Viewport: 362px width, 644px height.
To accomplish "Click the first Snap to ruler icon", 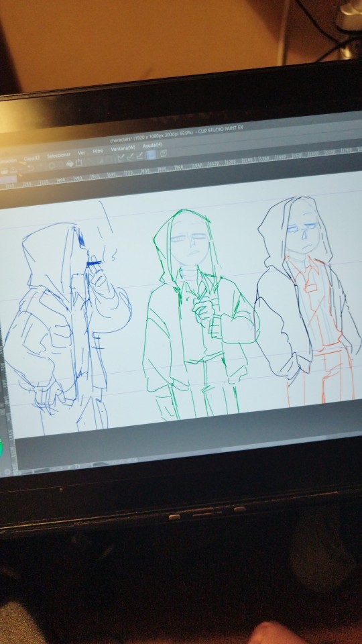I will click(x=121, y=158).
